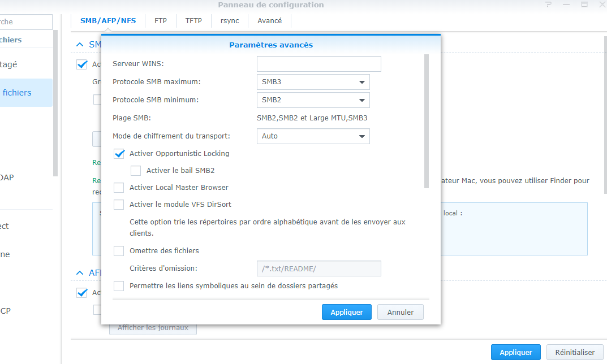
Task: Click Appliquer in the advanced settings dialog
Action: click(346, 312)
